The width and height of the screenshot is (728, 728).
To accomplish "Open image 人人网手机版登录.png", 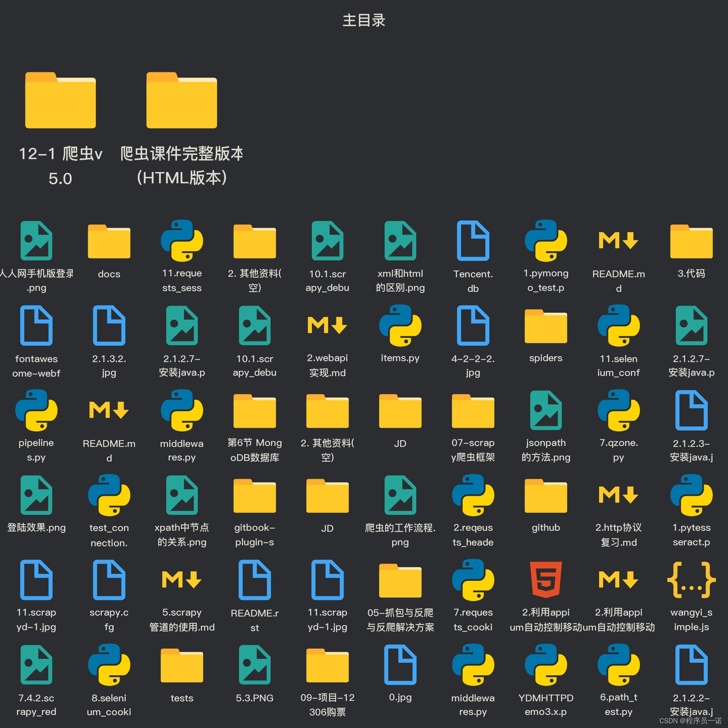I will click(x=36, y=241).
